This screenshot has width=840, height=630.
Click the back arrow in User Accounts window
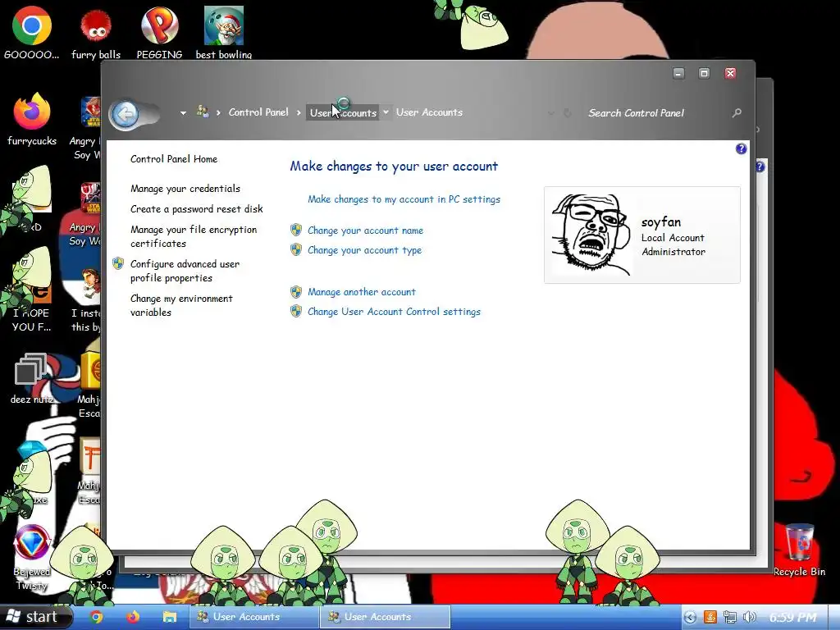point(126,113)
